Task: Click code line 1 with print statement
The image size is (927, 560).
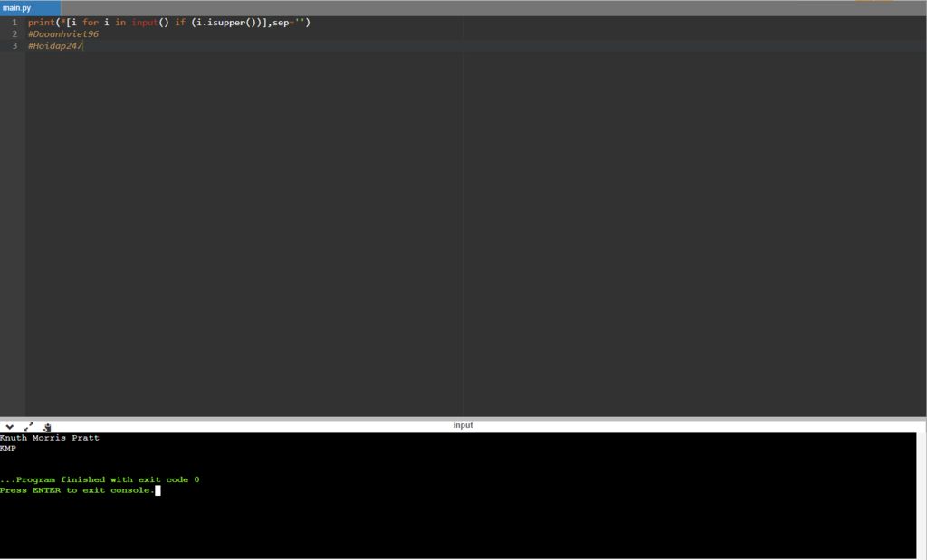Action: click(169, 23)
